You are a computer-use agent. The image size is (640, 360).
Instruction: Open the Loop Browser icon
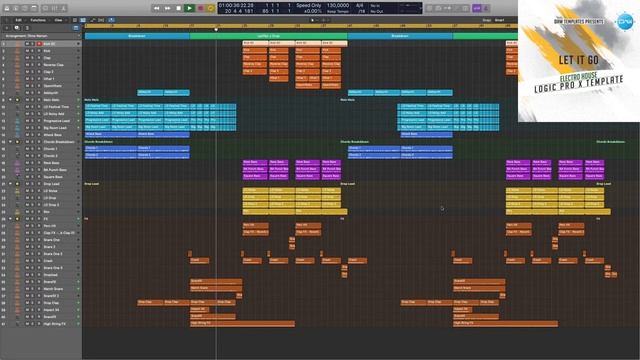coord(447,8)
